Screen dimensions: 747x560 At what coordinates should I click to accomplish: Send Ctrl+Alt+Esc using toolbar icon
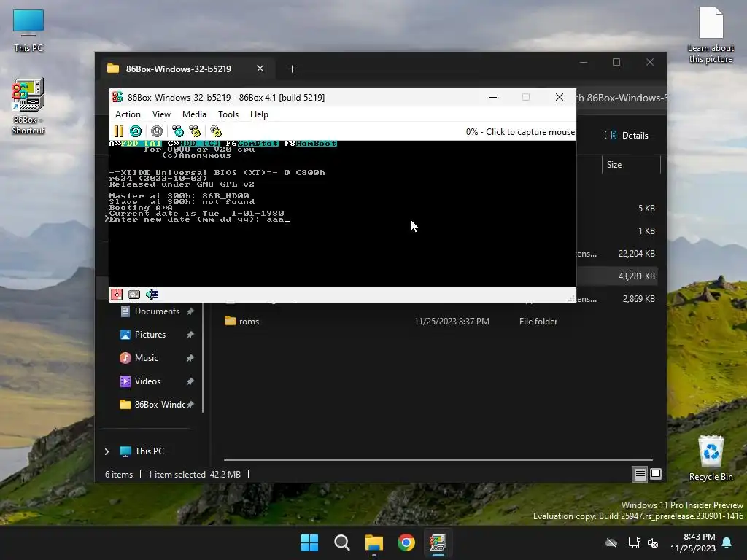click(195, 131)
